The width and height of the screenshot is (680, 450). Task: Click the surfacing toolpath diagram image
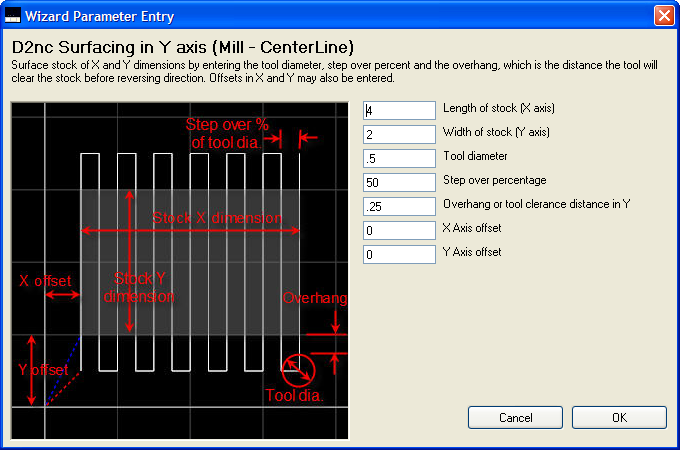tap(180, 271)
